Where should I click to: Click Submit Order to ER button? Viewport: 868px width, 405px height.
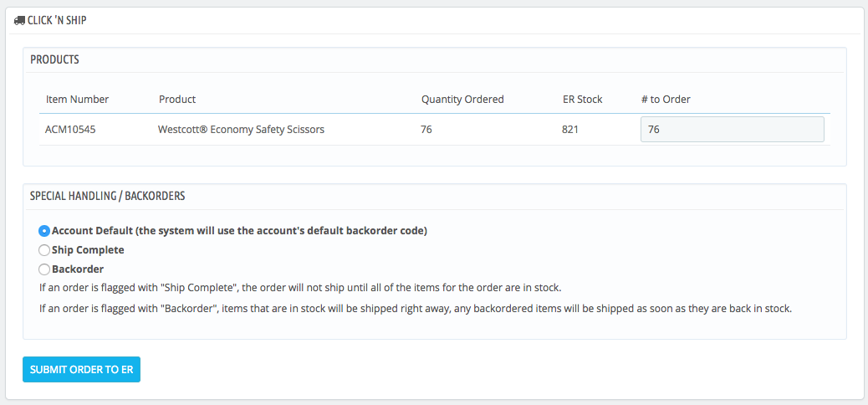pos(81,370)
